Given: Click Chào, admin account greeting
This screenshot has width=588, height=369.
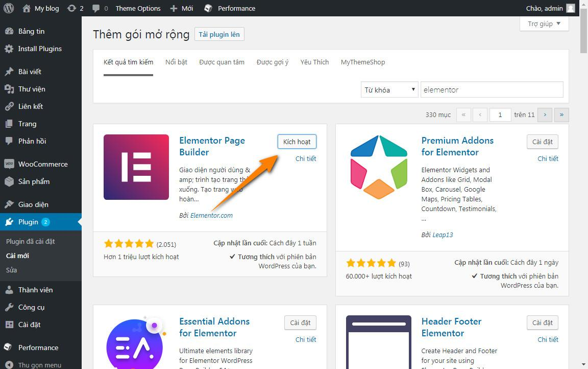Looking at the screenshot, I should pos(544,8).
